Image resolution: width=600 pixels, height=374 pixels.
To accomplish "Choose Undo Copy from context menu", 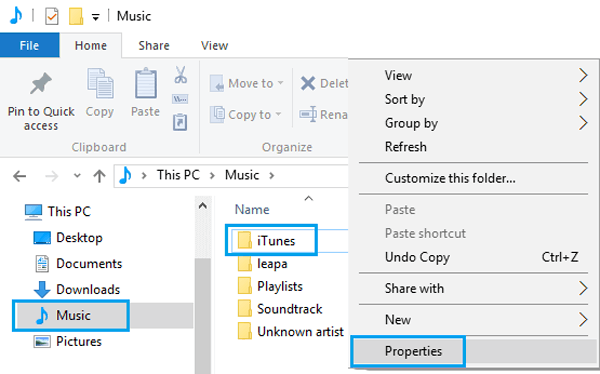I will coord(474,257).
